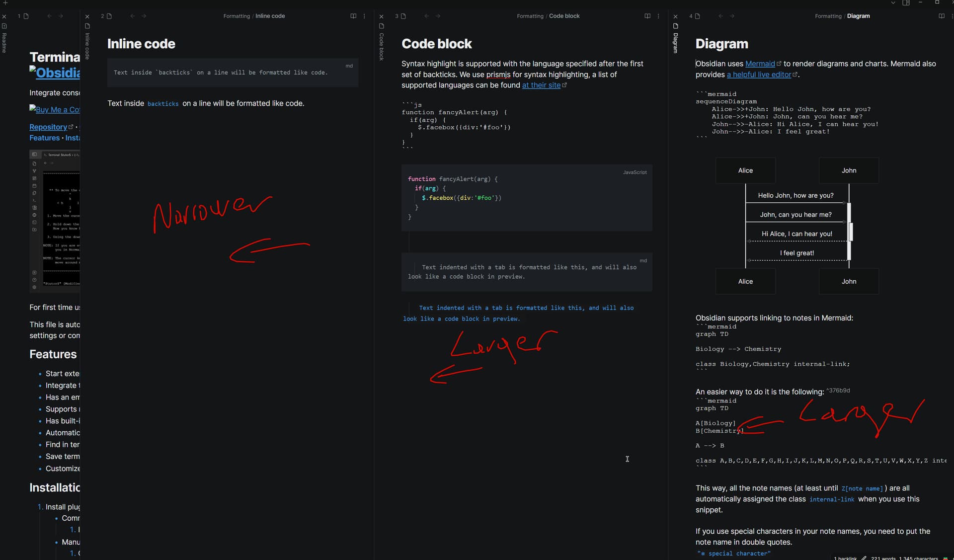Click the file icon of tab 3
Screen dimensions: 954x560
[403, 16]
